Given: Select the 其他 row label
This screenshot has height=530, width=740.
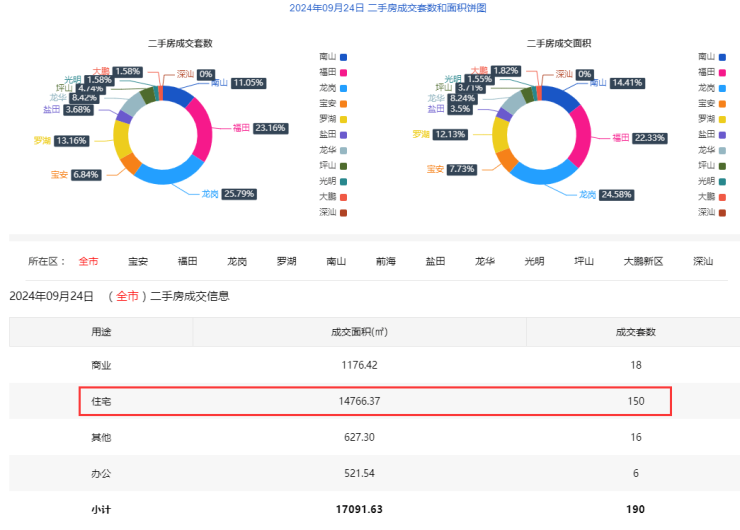Looking at the screenshot, I should (x=101, y=437).
